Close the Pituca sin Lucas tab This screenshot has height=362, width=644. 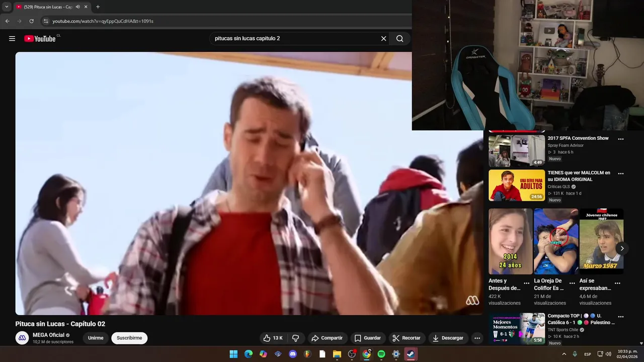pos(86,7)
